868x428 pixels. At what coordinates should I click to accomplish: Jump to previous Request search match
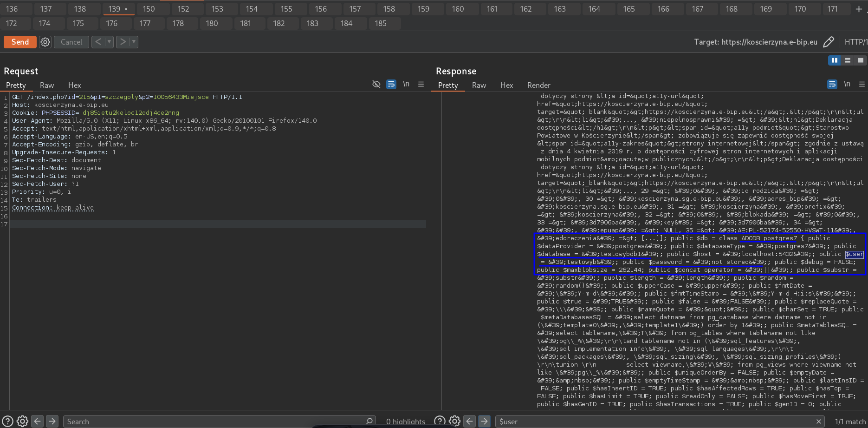[x=38, y=421]
